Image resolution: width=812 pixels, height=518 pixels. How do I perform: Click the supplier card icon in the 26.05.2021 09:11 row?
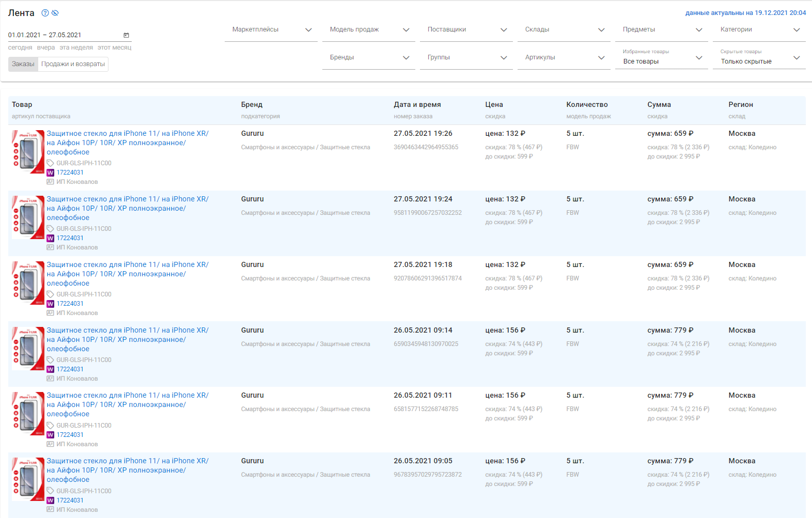coord(50,444)
